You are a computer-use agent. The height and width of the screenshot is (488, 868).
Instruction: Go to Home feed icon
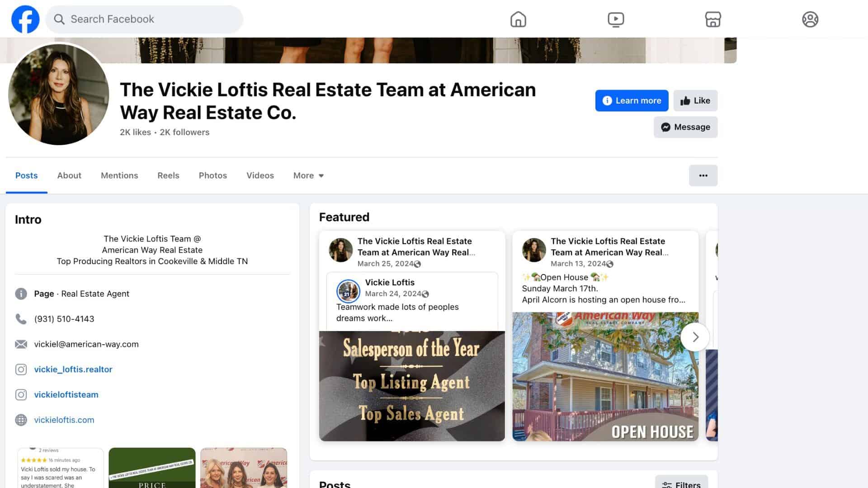click(x=518, y=19)
